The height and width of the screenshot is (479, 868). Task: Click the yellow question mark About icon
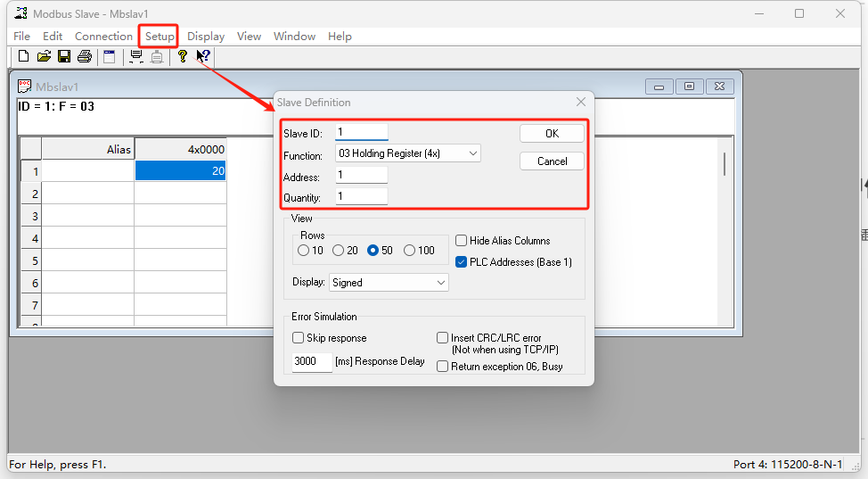[x=183, y=57]
